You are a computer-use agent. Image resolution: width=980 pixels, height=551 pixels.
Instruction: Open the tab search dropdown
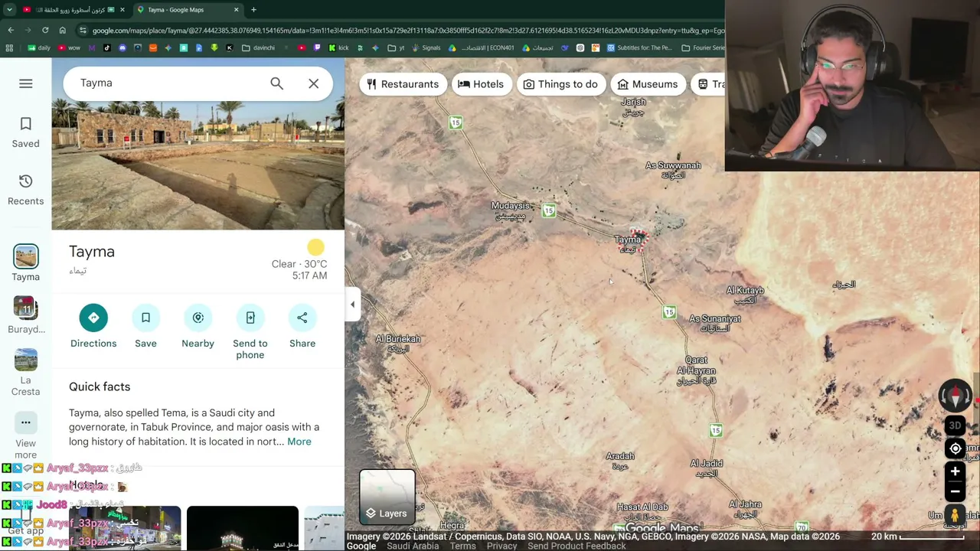click(9, 10)
